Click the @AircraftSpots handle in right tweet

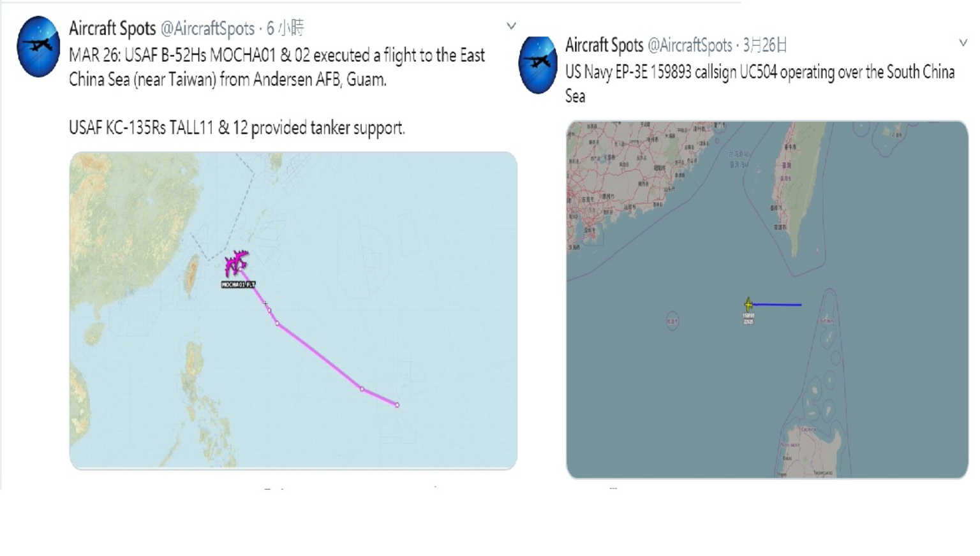pos(690,45)
